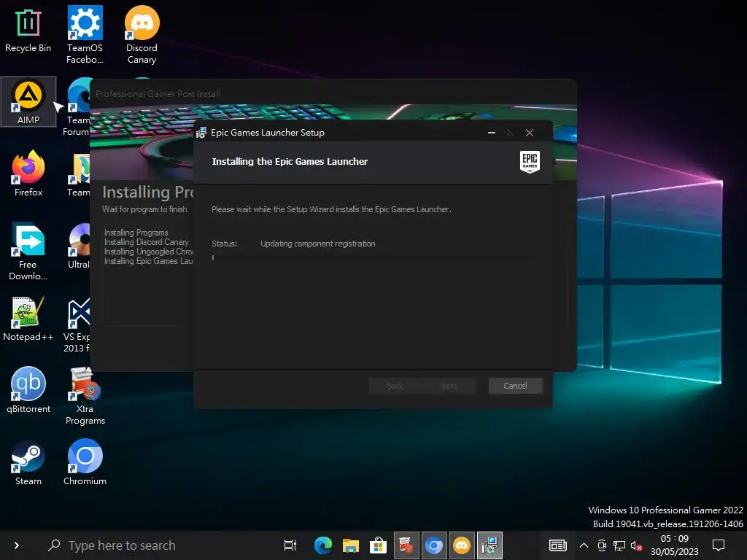Switch to the Post Install app on the taskbar
The width and height of the screenshot is (747, 560).
tap(406, 545)
